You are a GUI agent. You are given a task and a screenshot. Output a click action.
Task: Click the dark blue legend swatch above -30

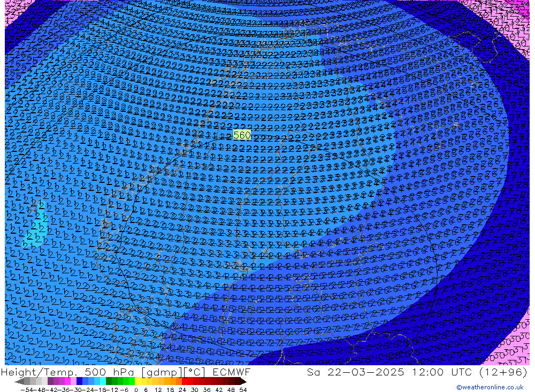click(80, 381)
